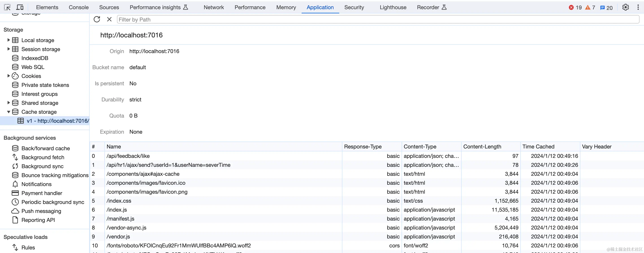This screenshot has width=644, height=253.
Task: Click the Filter by Path field
Action: pos(378,19)
